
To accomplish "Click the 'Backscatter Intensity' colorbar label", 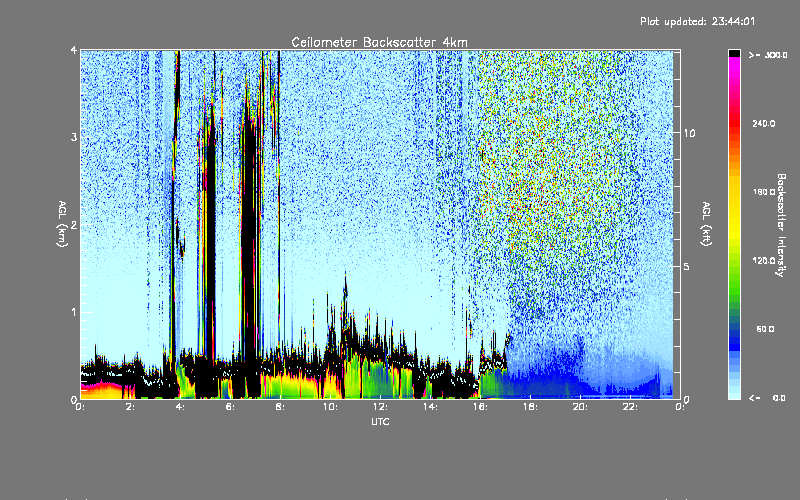I will (781, 225).
